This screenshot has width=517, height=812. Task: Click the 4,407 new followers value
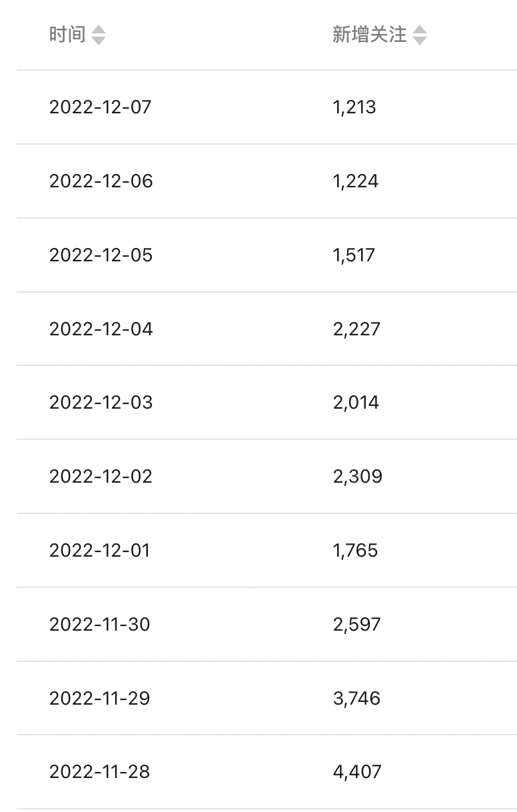(x=357, y=771)
